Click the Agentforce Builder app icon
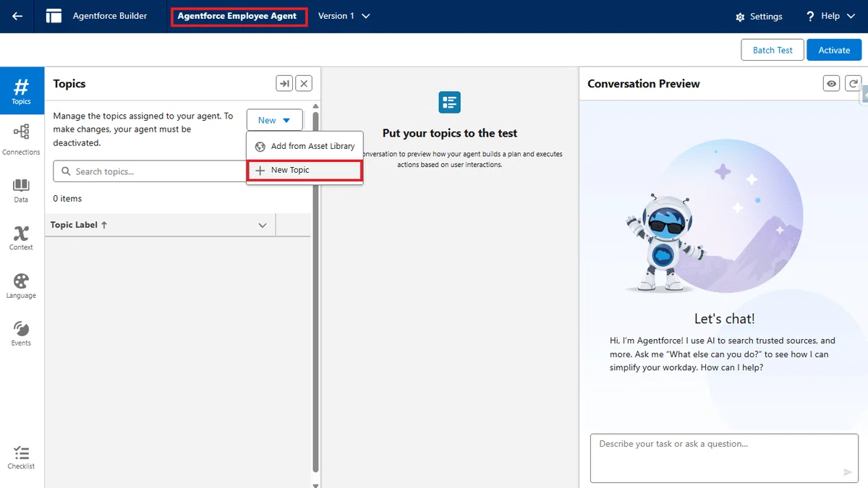 point(53,16)
